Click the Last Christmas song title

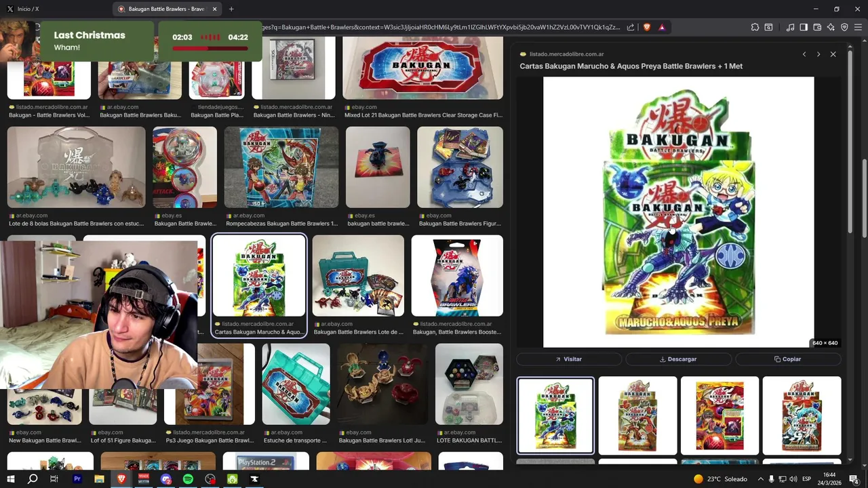tap(90, 35)
